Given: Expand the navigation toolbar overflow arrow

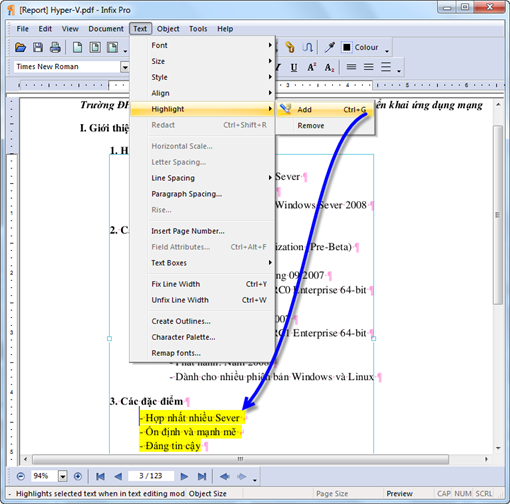Looking at the screenshot, I should pos(255,480).
